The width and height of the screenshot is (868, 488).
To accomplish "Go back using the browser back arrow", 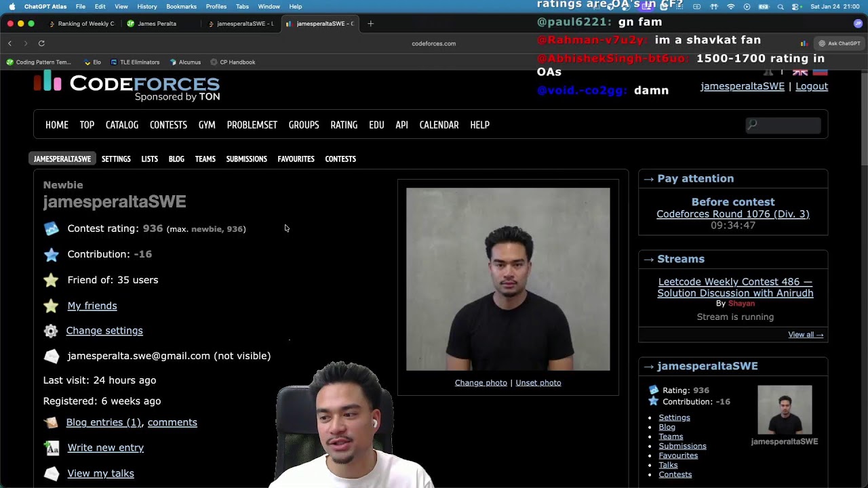I will [9, 43].
